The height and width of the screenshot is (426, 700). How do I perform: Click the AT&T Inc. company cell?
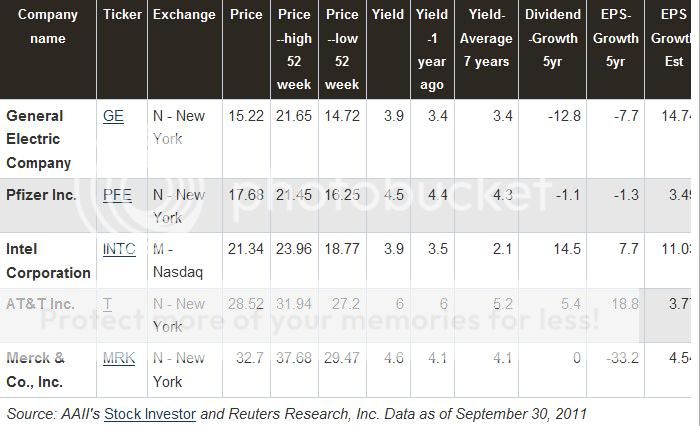coord(41,303)
